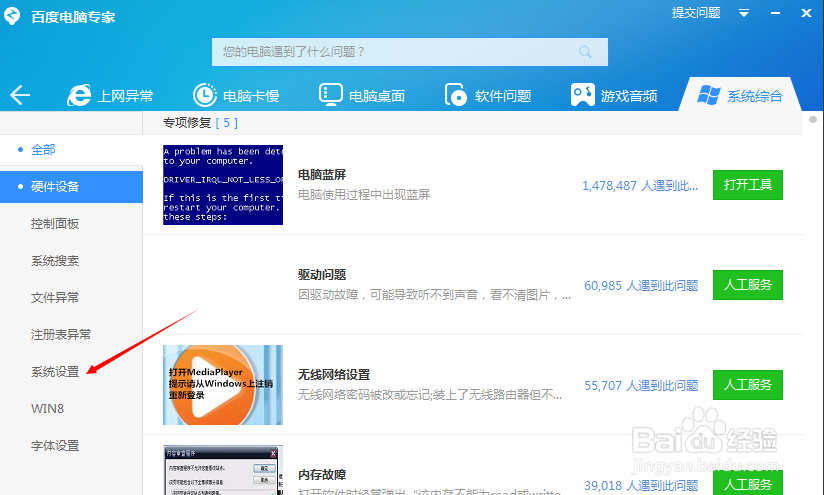Click the 55,707 人遇到此问题 count

(641, 385)
